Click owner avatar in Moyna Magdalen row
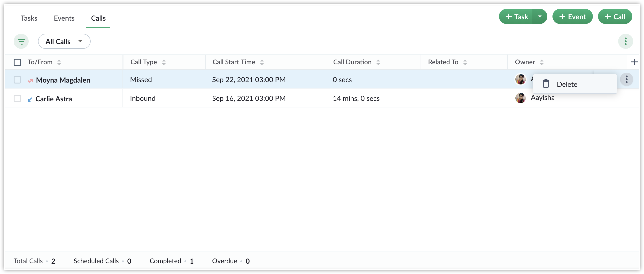 (521, 79)
